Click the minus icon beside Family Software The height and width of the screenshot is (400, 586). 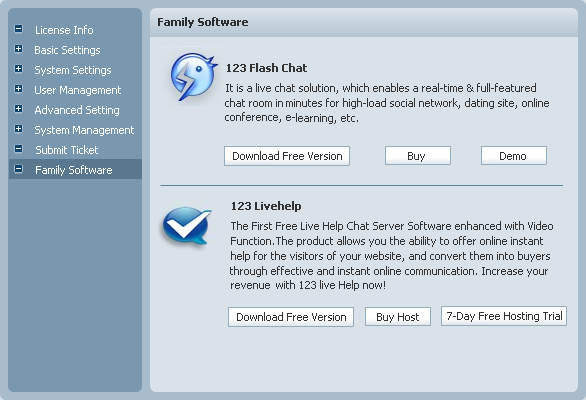pos(18,169)
